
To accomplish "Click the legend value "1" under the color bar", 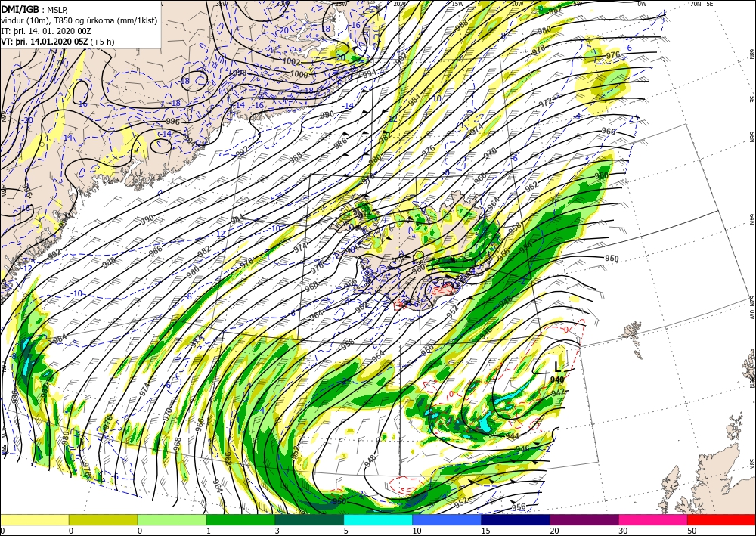I will click(x=209, y=531).
